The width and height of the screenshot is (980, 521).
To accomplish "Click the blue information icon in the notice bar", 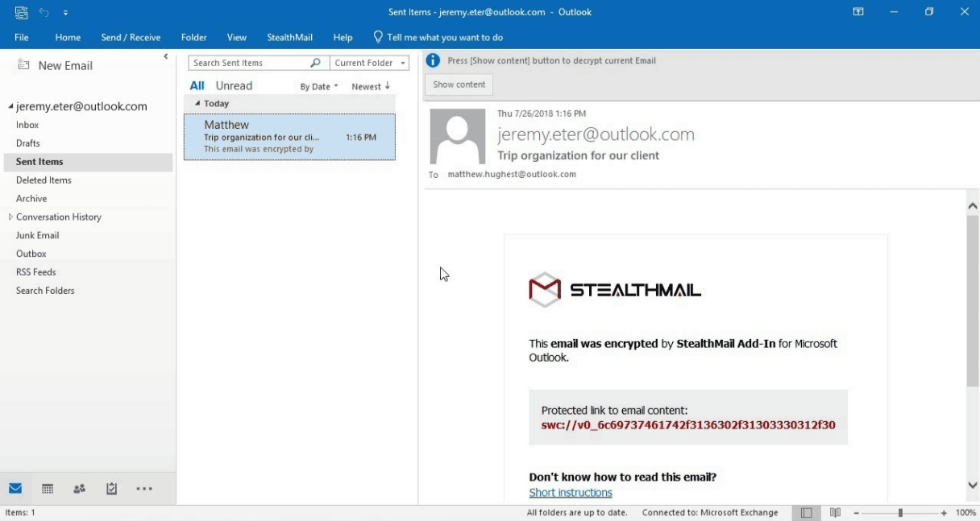I will click(x=433, y=60).
